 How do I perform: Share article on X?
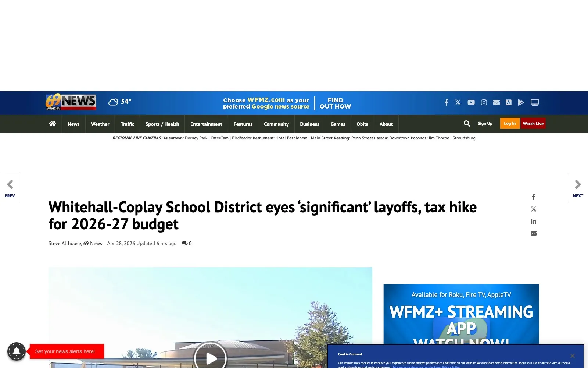point(534,209)
